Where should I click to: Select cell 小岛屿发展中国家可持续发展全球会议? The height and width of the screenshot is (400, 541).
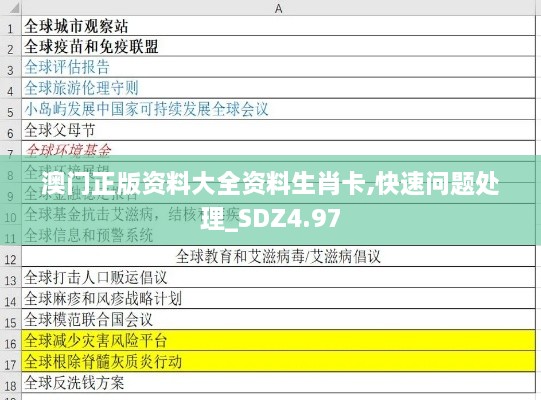tap(278, 110)
